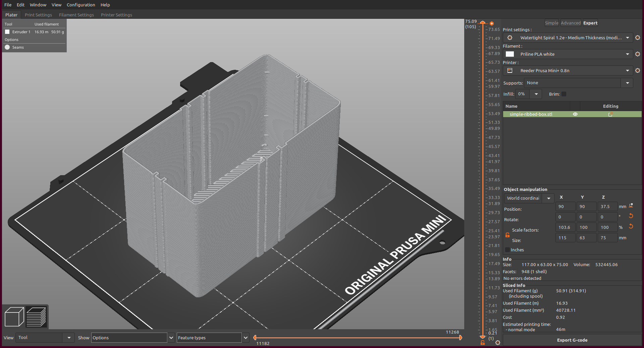Click the scale factors lock icon
Image resolution: width=644 pixels, height=348 pixels.
[x=507, y=235]
